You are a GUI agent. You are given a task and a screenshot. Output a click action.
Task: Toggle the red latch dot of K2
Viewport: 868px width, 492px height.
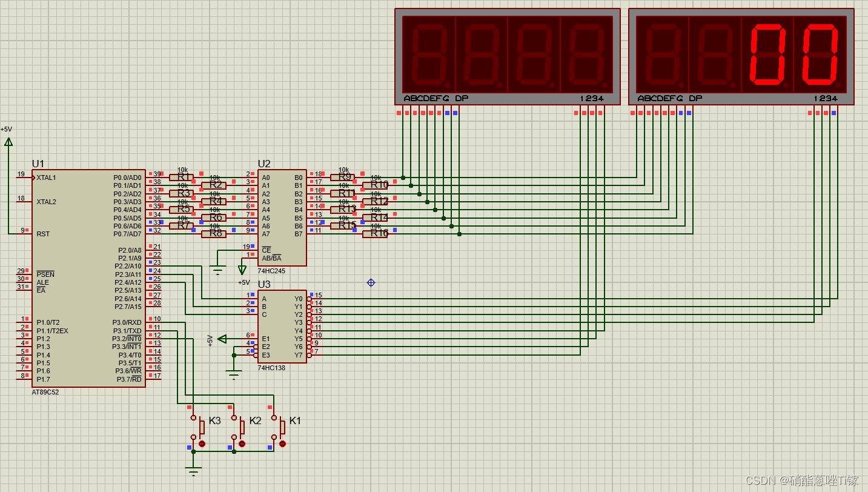[x=242, y=444]
